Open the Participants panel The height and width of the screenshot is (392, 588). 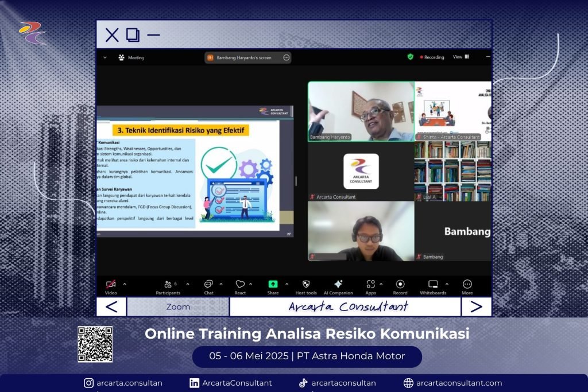168,284
